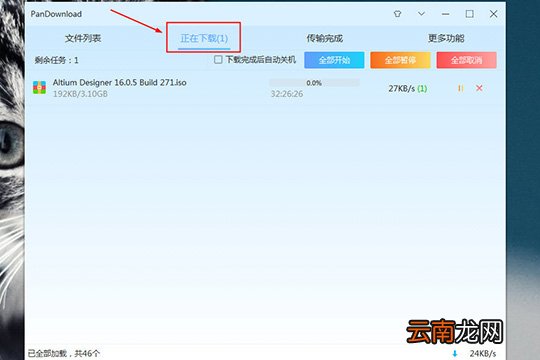Click the 32:26:26 remaining time

pyautogui.click(x=287, y=94)
